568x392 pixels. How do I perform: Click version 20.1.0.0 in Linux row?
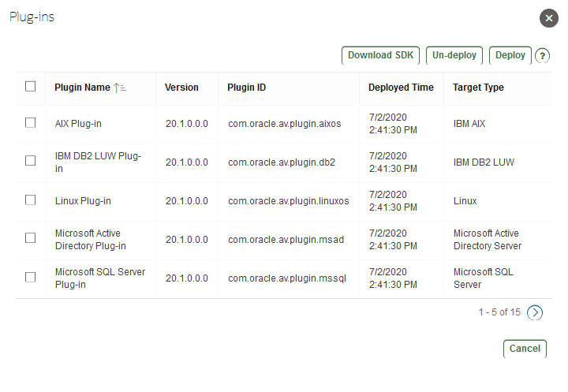pos(186,201)
